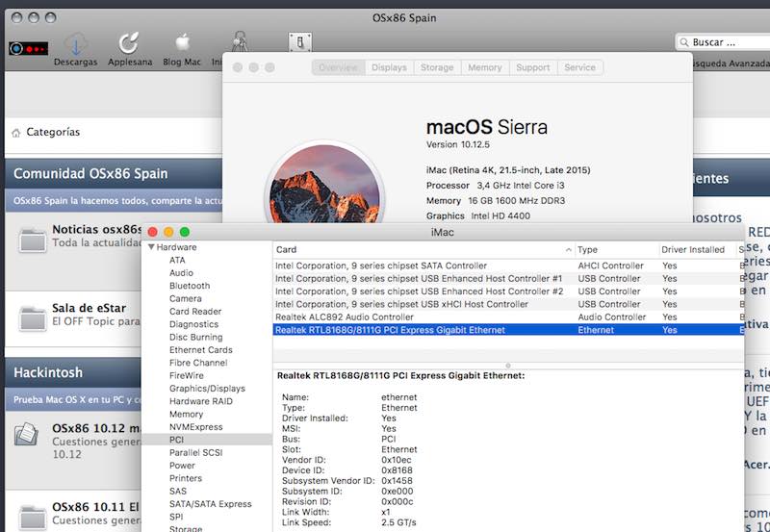Select FireWire in the sidebar
The image size is (770, 532).
coord(186,375)
